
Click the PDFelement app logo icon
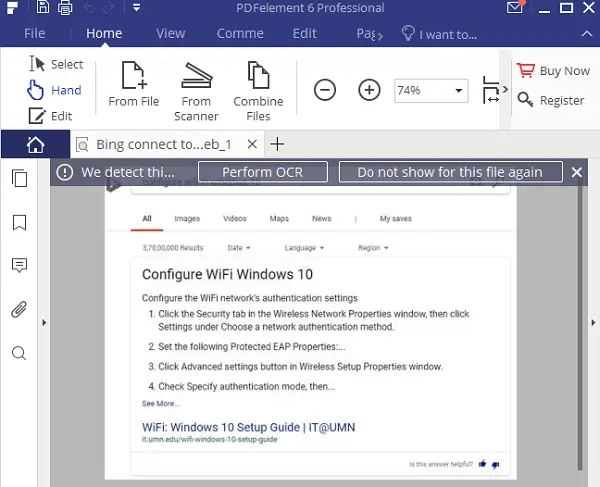[13, 8]
